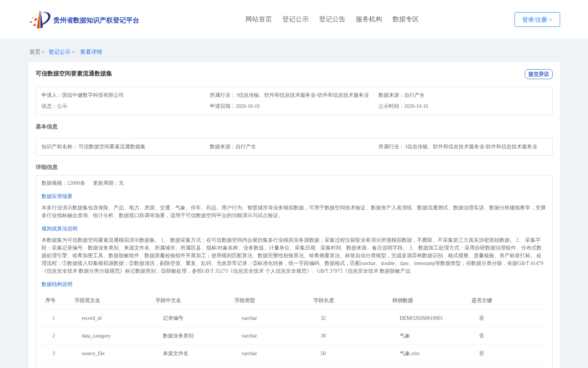
Task: Click the 字段中文名 column header
Action: tap(168, 300)
